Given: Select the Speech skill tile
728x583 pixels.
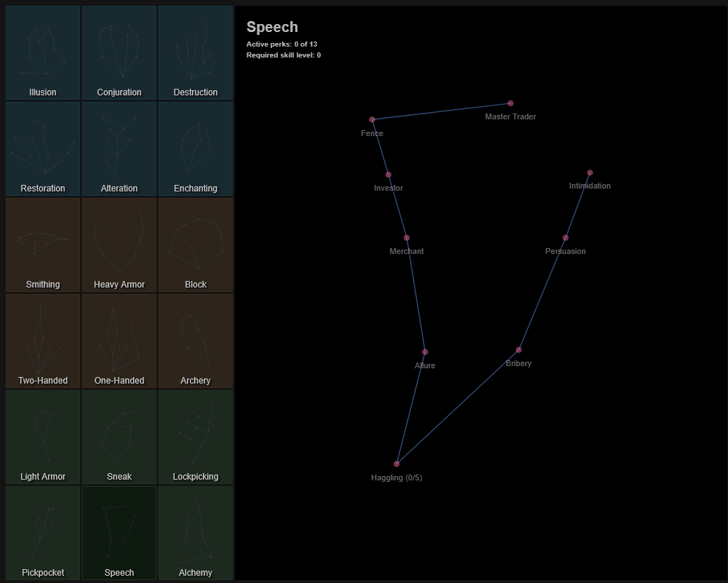Looking at the screenshot, I should pyautogui.click(x=119, y=534).
